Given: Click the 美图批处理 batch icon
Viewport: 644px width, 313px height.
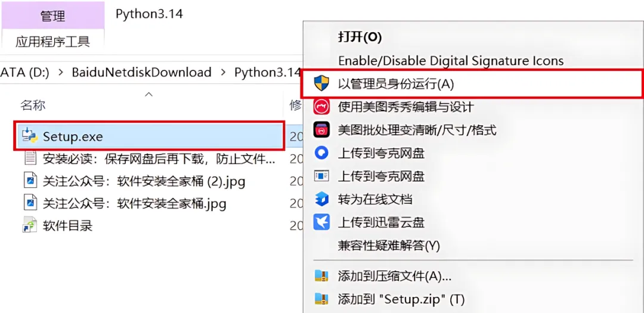Looking at the screenshot, I should [321, 130].
